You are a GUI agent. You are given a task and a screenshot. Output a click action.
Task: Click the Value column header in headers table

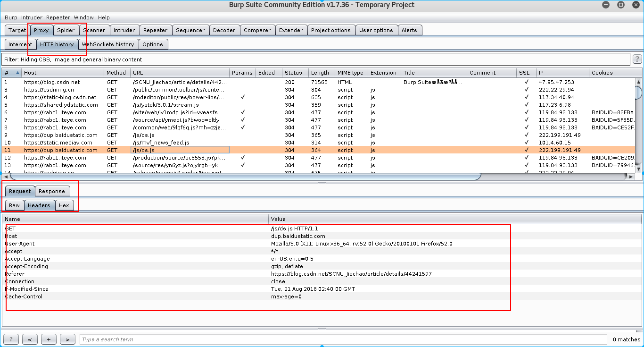(x=455, y=219)
